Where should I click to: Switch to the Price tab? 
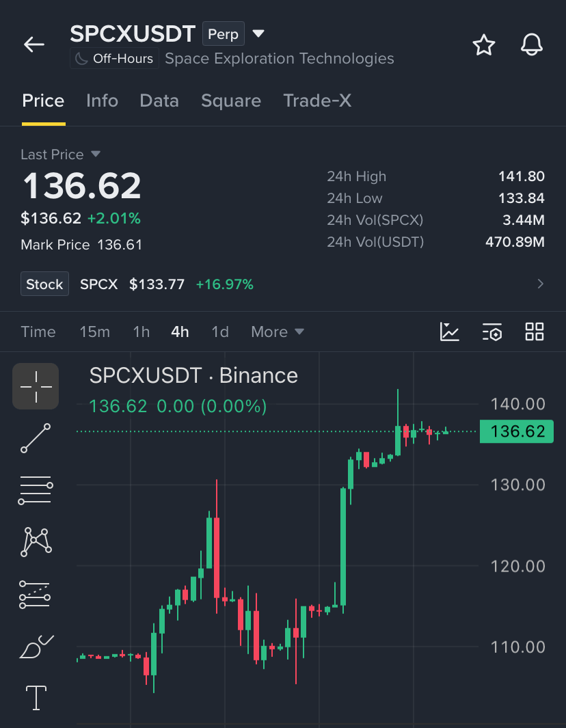pyautogui.click(x=43, y=100)
